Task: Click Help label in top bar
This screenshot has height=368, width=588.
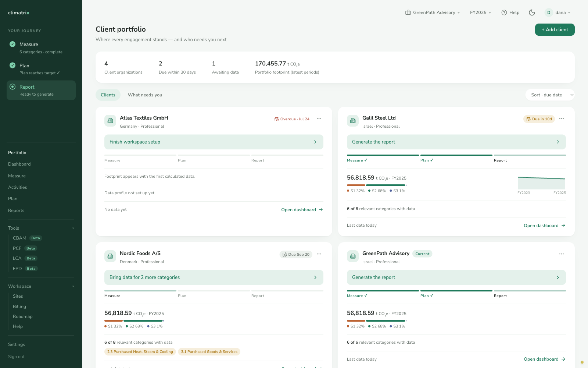Action: point(514,13)
